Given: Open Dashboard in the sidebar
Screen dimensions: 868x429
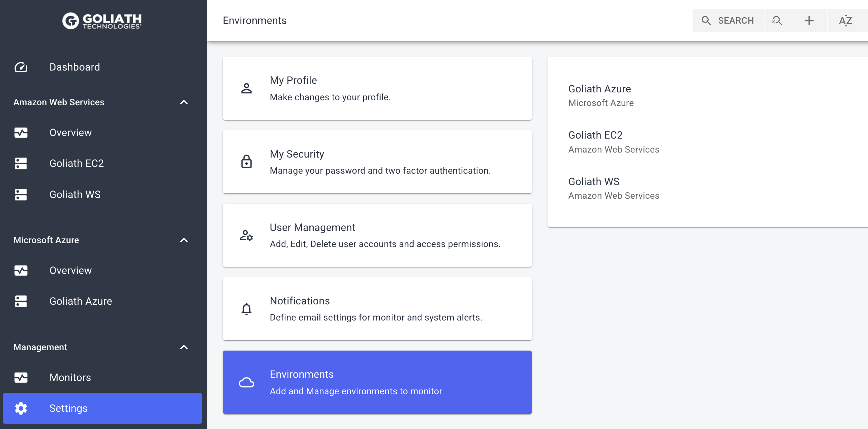Looking at the screenshot, I should pyautogui.click(x=102, y=67).
